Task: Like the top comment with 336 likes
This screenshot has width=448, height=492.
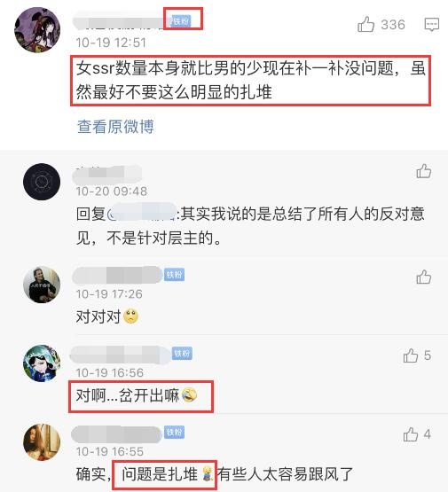Action: point(366,25)
